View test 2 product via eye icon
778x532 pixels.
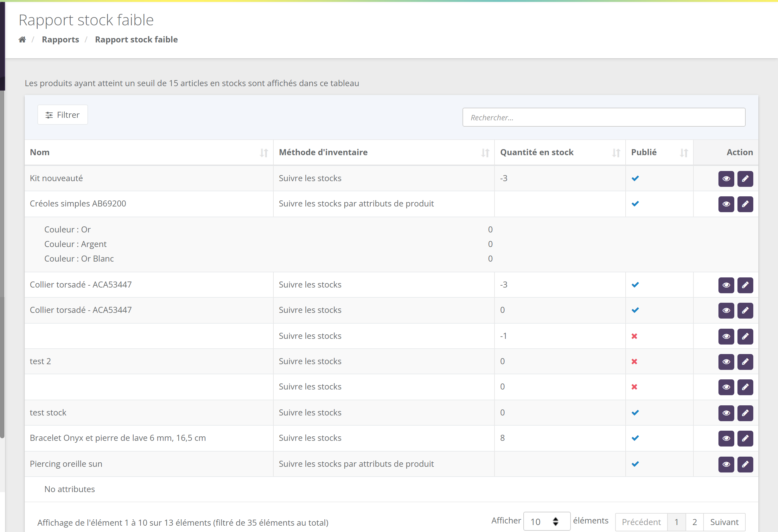click(x=726, y=362)
